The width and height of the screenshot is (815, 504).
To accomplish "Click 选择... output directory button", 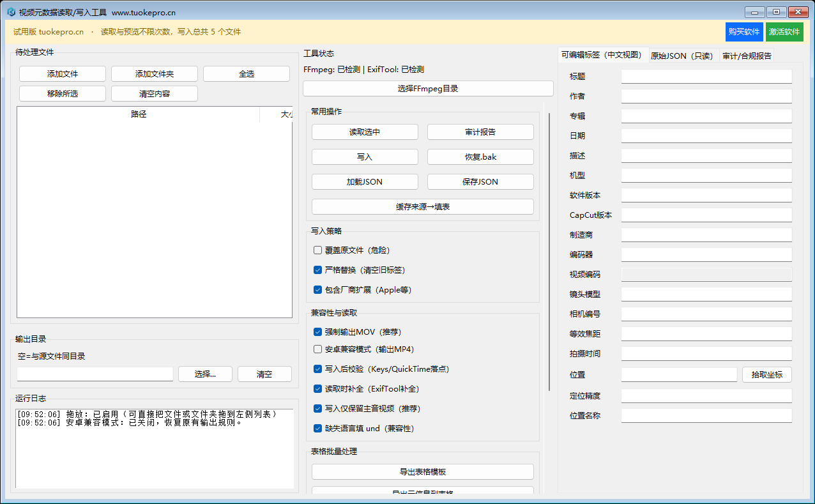I will click(205, 374).
